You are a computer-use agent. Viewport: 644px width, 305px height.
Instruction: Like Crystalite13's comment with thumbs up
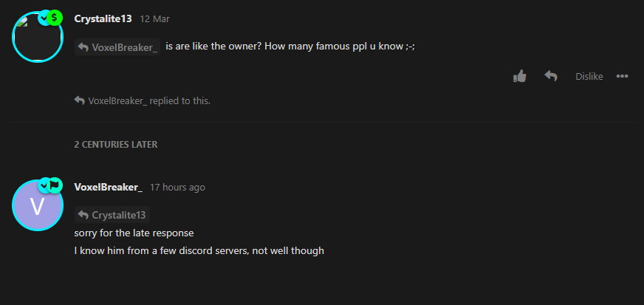tap(519, 76)
